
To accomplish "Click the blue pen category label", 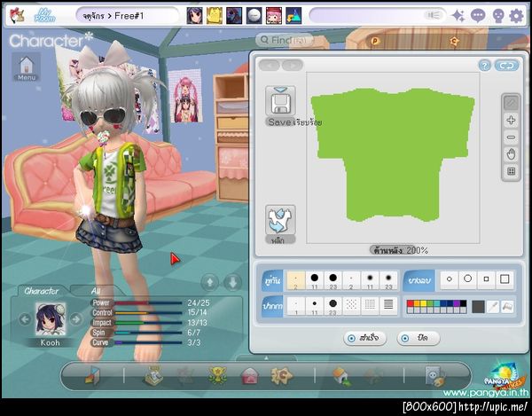I will (272, 306).
